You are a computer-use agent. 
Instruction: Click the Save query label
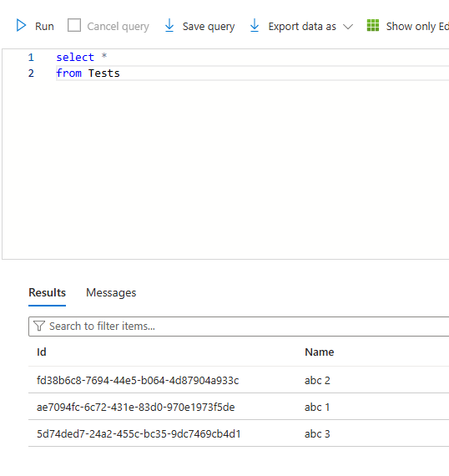(209, 27)
